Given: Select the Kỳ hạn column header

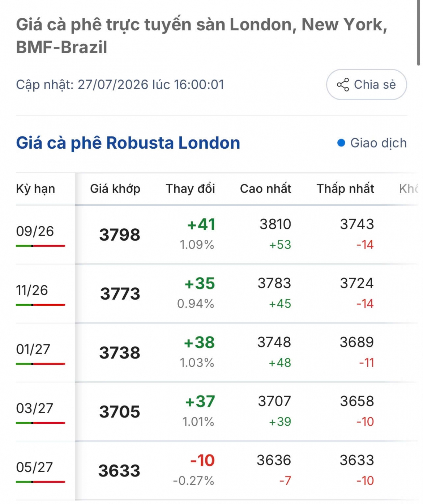Looking at the screenshot, I should tap(35, 189).
